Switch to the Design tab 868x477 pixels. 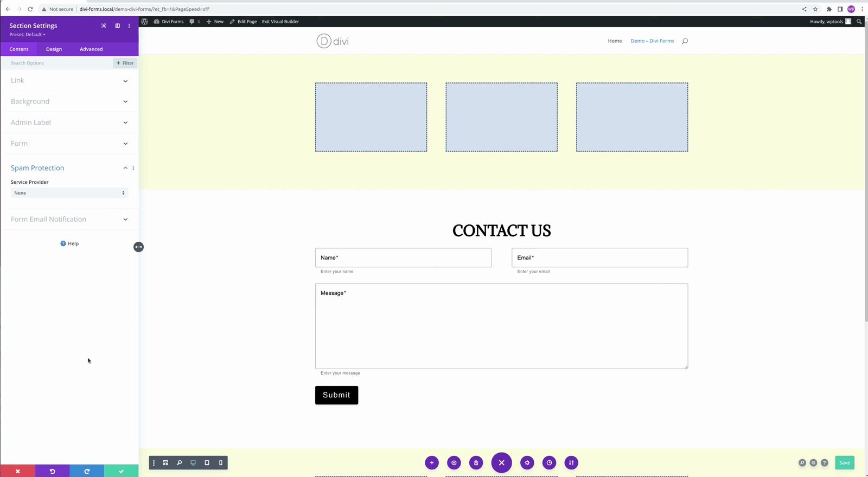coord(54,49)
